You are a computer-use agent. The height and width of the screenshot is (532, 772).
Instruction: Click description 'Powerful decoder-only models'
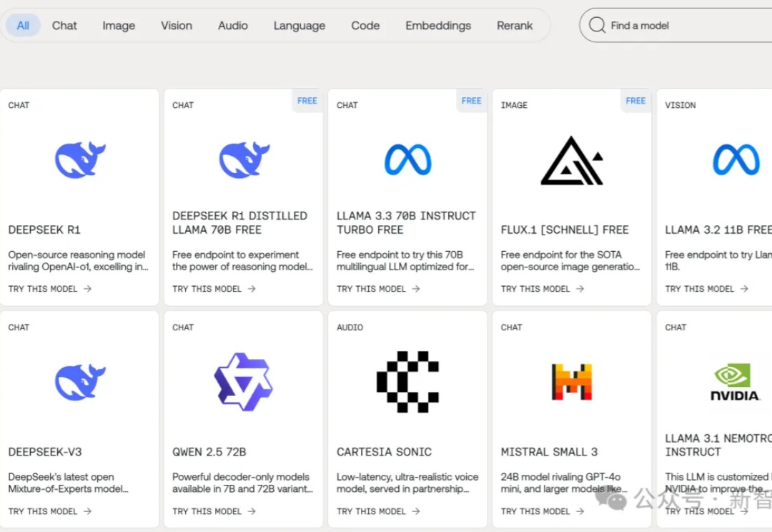point(243,483)
